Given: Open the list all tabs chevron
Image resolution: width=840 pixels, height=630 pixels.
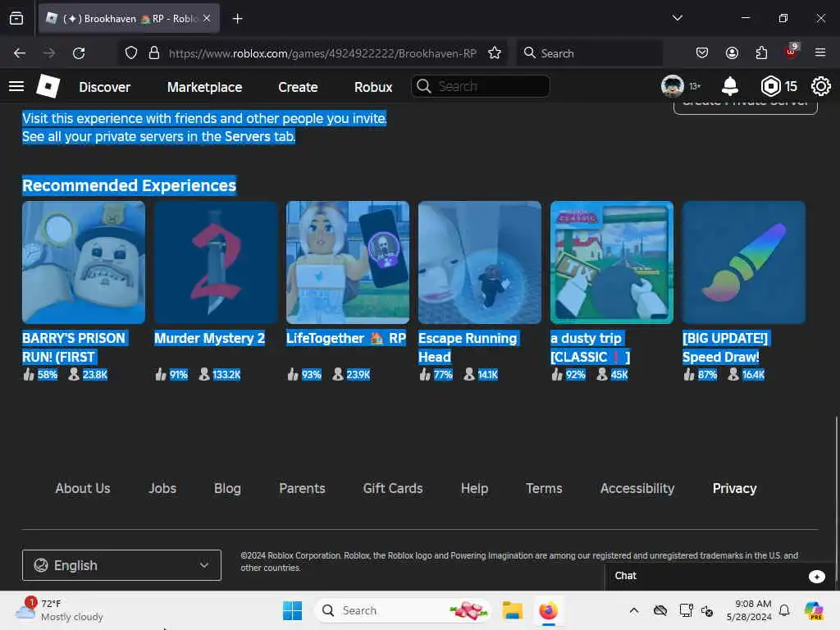Looking at the screenshot, I should [677, 18].
